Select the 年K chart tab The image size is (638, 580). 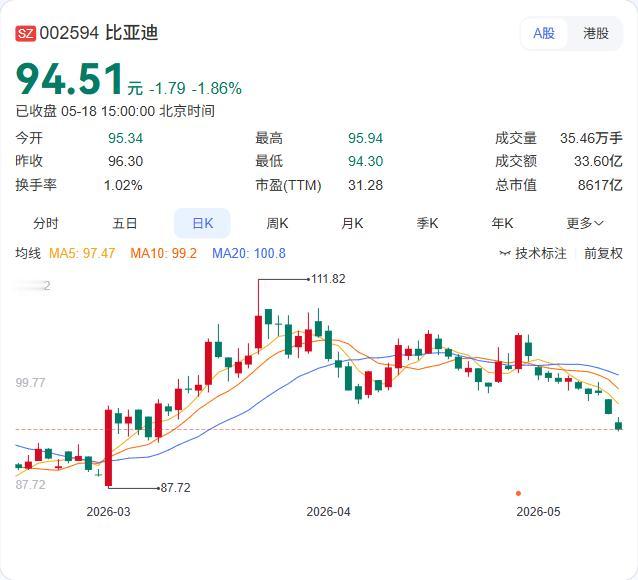[502, 223]
